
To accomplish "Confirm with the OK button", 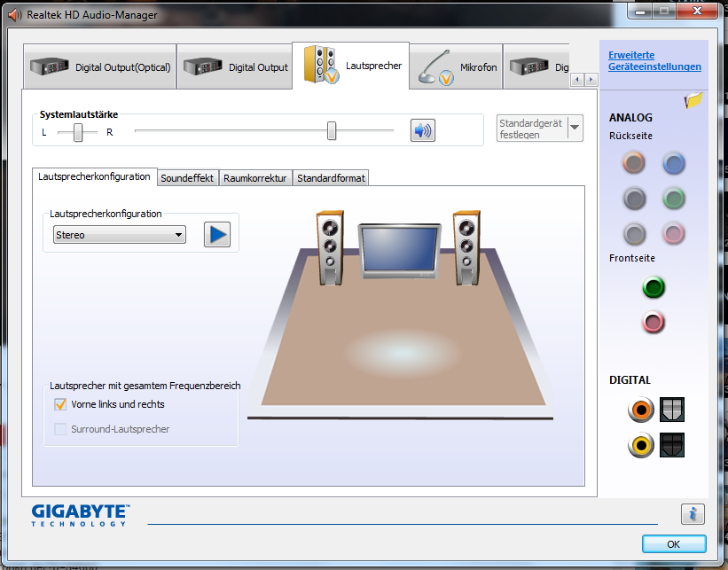I will (674, 544).
